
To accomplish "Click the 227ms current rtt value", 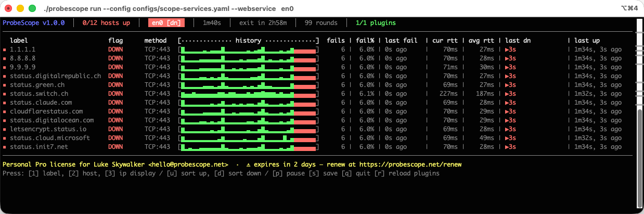I will pyautogui.click(x=448, y=94).
